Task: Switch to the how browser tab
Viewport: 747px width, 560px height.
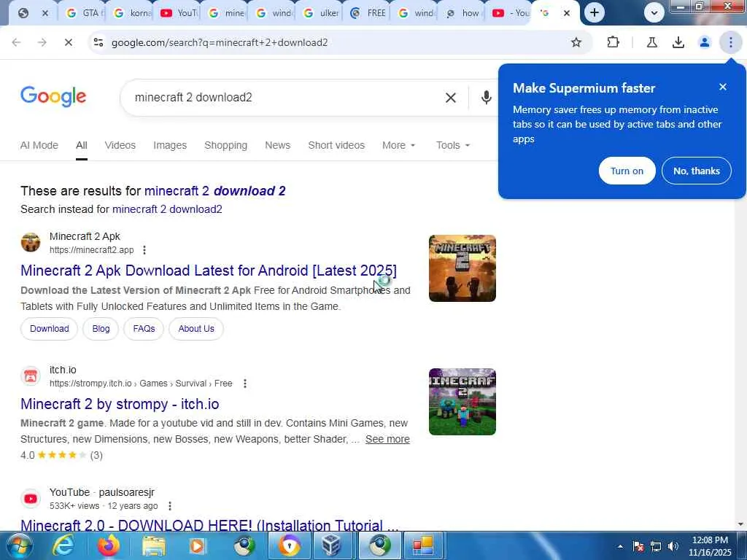Action: (462, 13)
